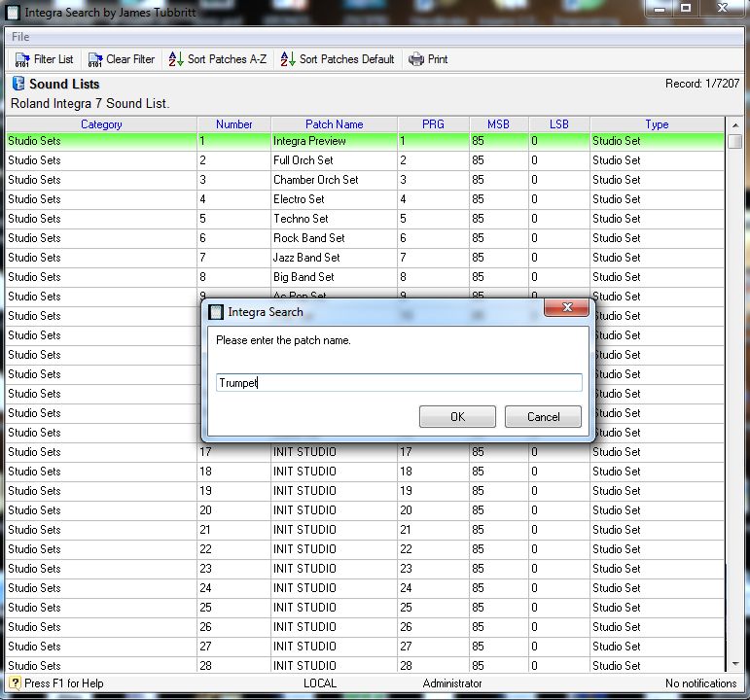750x700 pixels.
Task: Select INIT STUDIO row number 24
Action: (365, 588)
